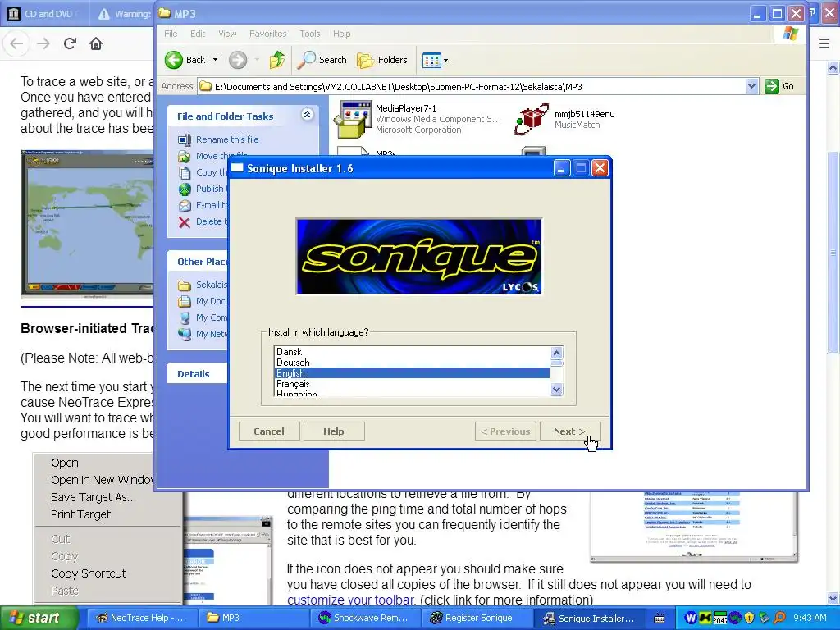Open the Help menu in MP3 window
The width and height of the screenshot is (840, 630).
click(342, 34)
